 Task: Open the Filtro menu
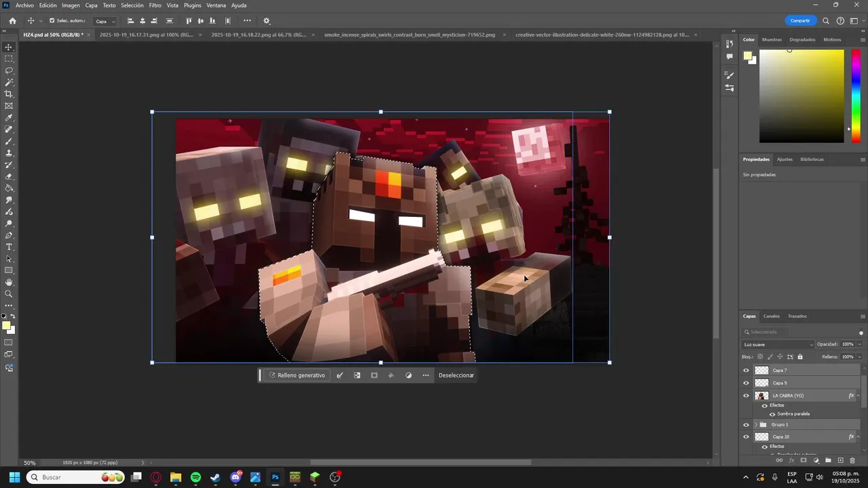pos(155,5)
